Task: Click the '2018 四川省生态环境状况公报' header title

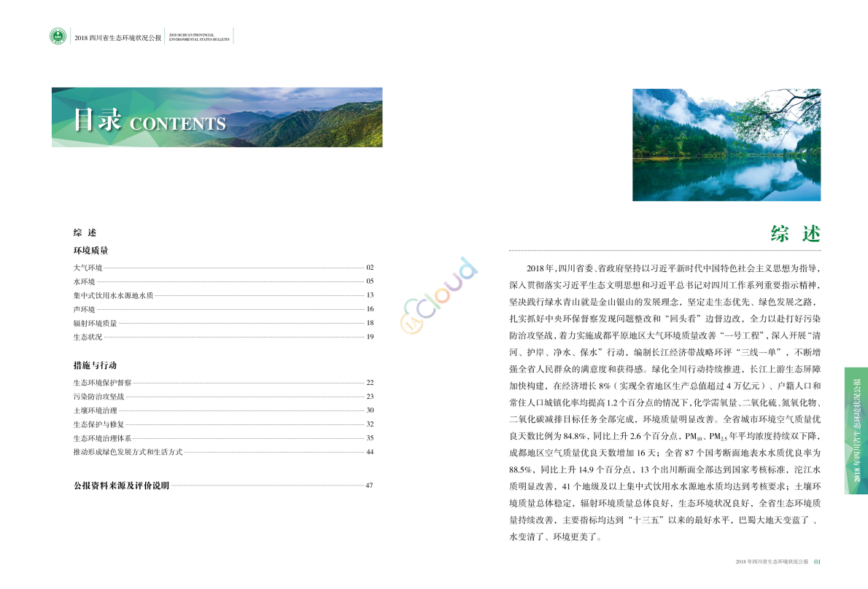Action: [x=118, y=38]
